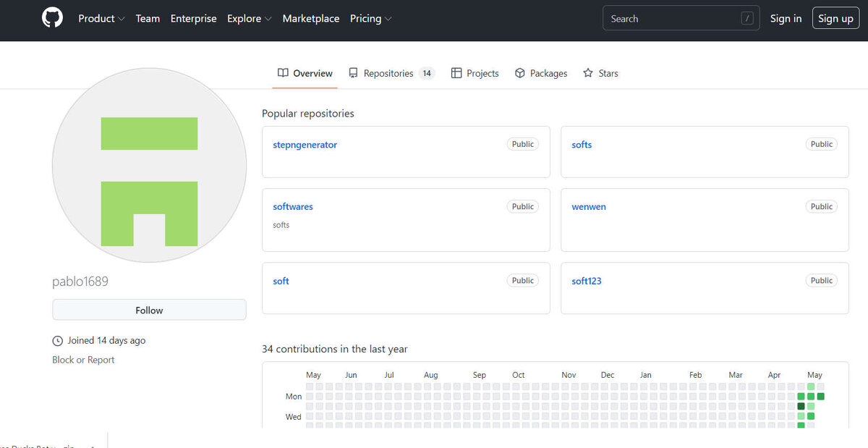Focus the Search input field
The width and height of the screenshot is (868, 448).
pos(681,19)
